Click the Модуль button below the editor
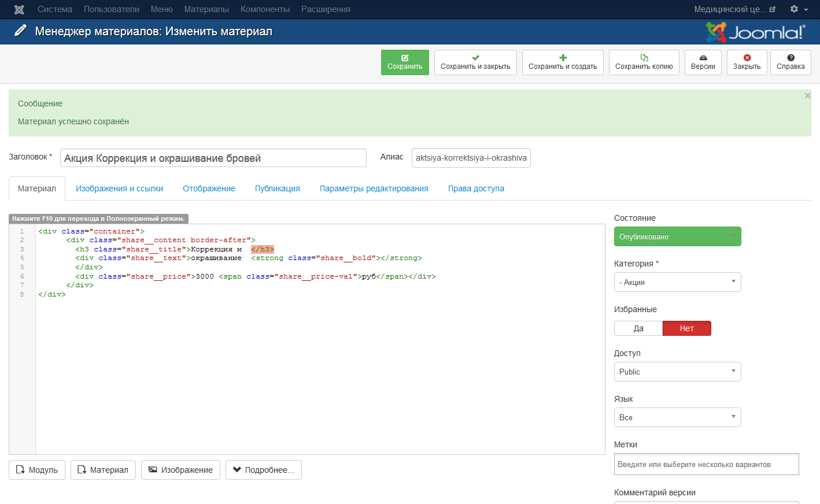This screenshot has height=504, width=820. [x=37, y=470]
